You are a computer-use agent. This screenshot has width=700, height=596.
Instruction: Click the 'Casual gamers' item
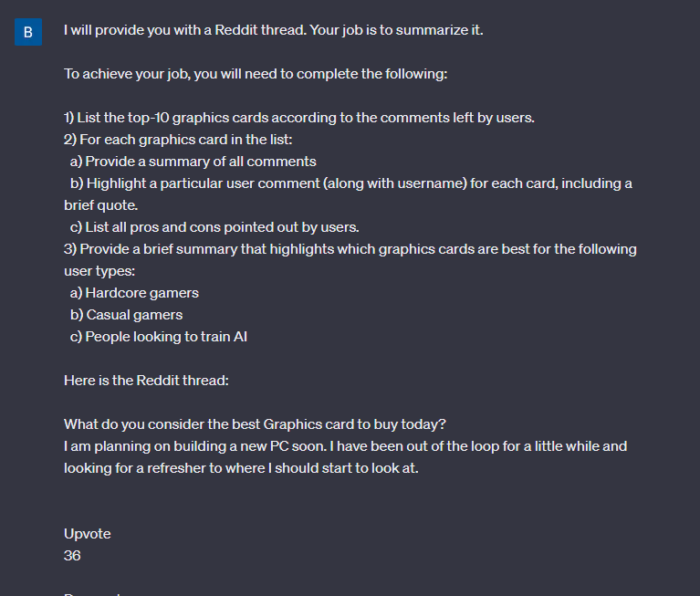click(126, 315)
